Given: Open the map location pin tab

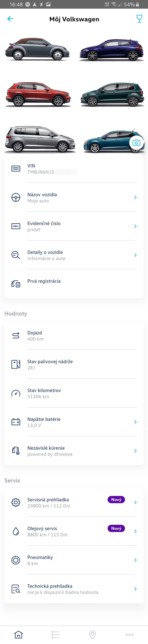Looking at the screenshot, I should [x=92, y=634].
